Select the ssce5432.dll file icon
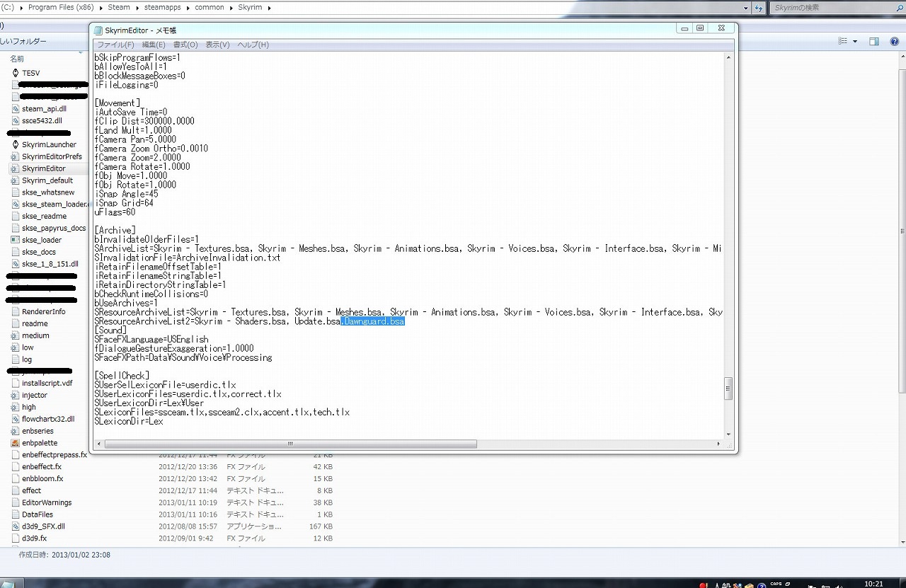The height and width of the screenshot is (588, 906). click(16, 121)
